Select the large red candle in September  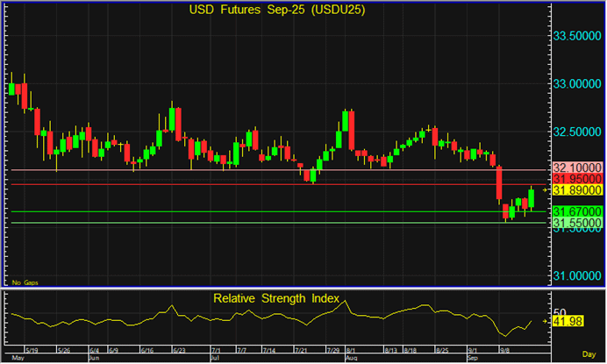(499, 184)
